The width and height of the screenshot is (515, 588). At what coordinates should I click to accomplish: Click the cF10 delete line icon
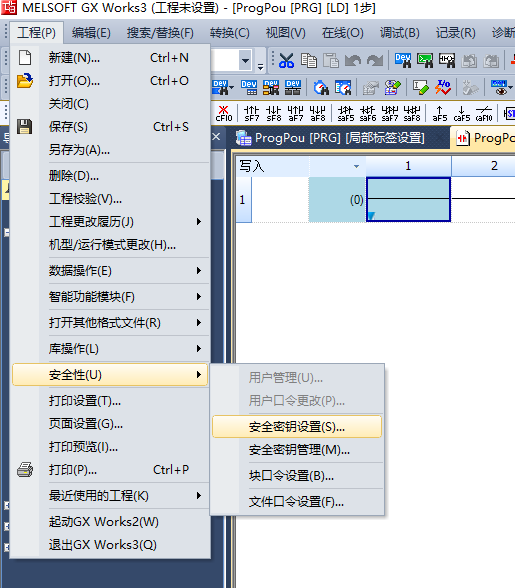(224, 113)
